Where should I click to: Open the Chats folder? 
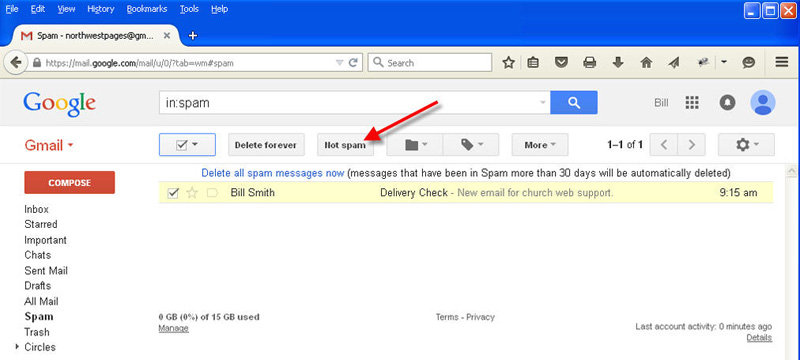(38, 255)
